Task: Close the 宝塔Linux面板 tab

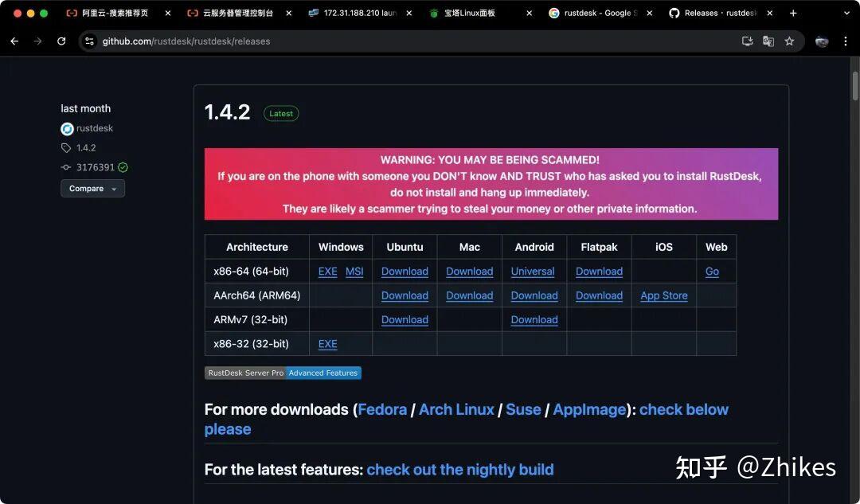Action: coord(530,14)
